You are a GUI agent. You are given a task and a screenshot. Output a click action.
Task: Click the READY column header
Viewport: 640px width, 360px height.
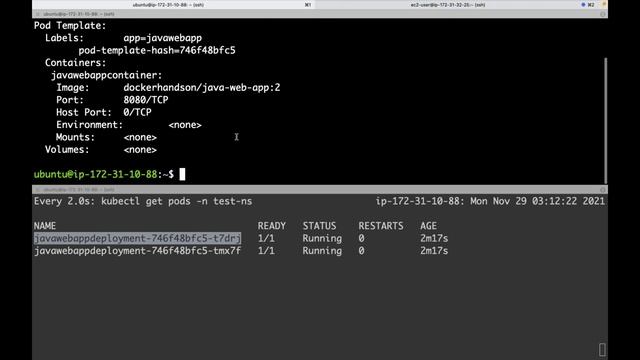tap(271, 226)
